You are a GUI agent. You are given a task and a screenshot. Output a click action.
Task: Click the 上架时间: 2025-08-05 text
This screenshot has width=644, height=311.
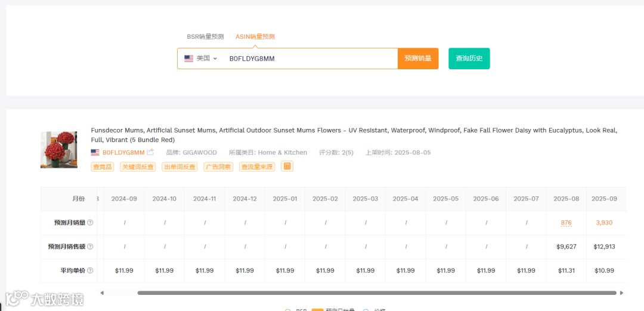[398, 152]
